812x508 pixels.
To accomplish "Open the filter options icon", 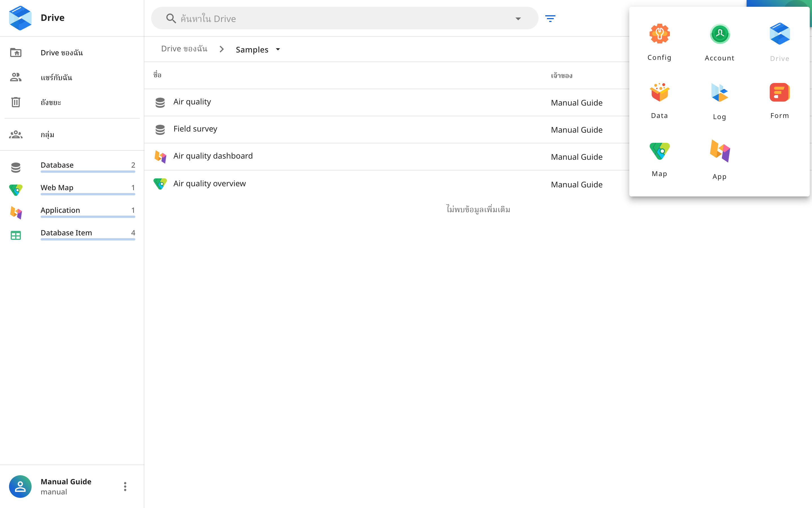I will tap(550, 18).
